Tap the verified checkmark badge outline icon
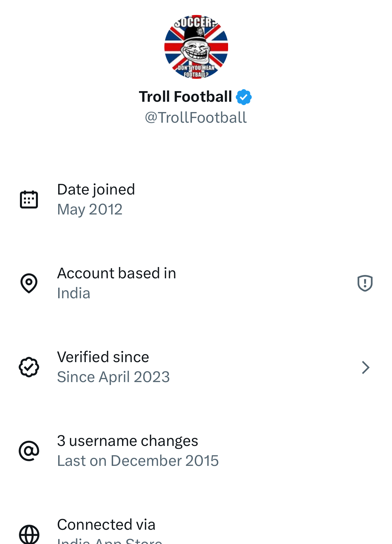Screen dimensions: 392x544 pos(29,367)
